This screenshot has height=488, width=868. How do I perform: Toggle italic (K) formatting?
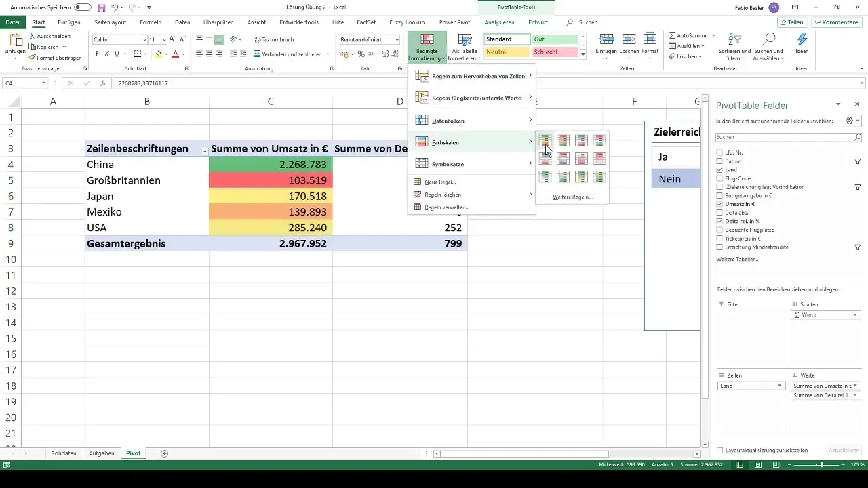107,54
